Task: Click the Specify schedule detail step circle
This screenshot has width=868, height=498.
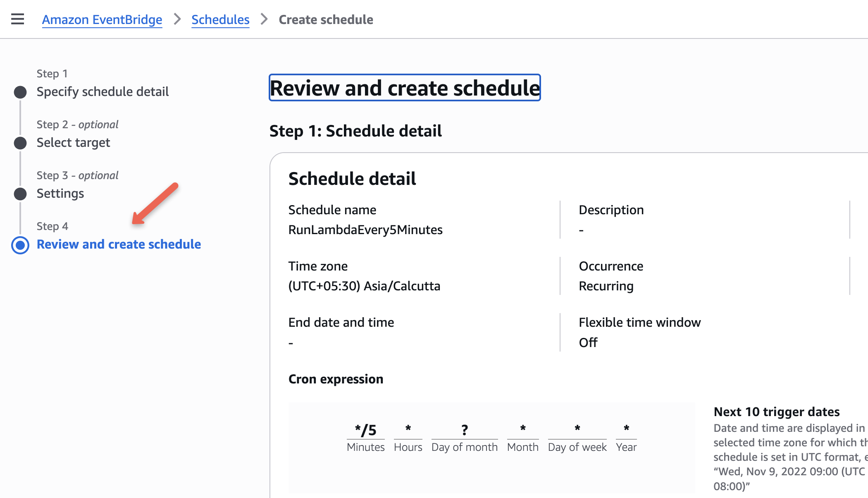Action: coord(20,92)
